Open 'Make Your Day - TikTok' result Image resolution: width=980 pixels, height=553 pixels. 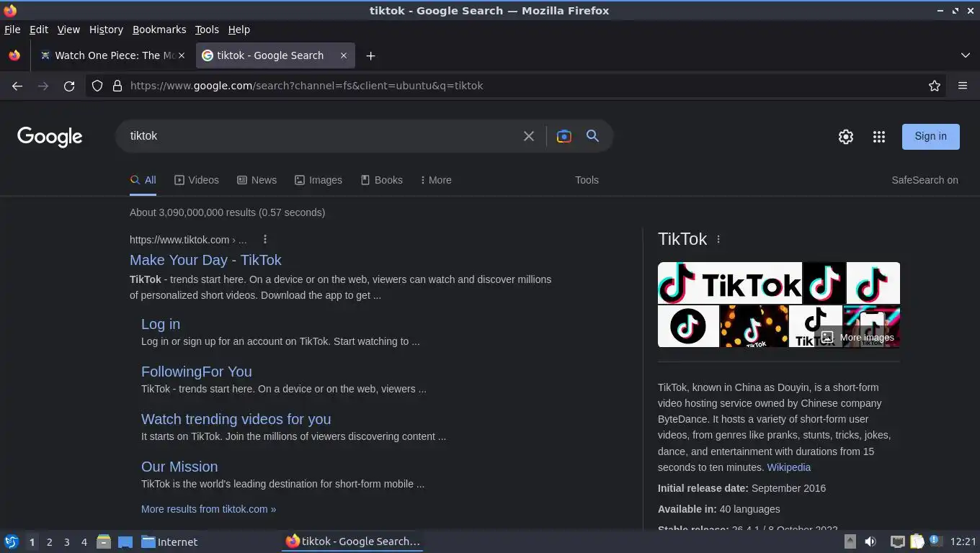coord(205,260)
